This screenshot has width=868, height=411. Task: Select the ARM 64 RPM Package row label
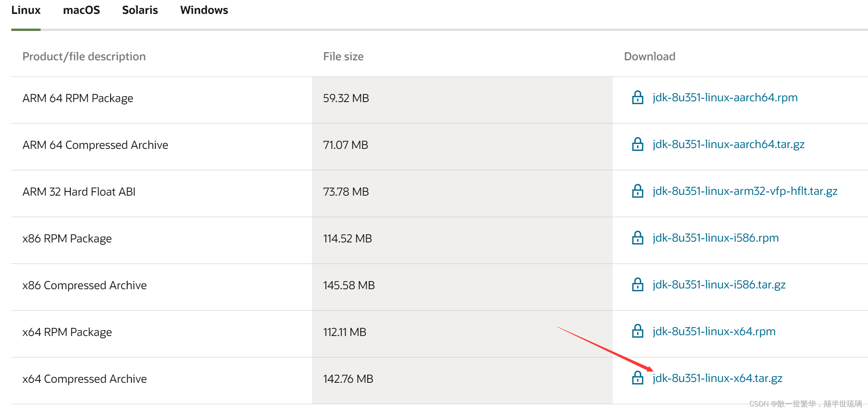78,98
